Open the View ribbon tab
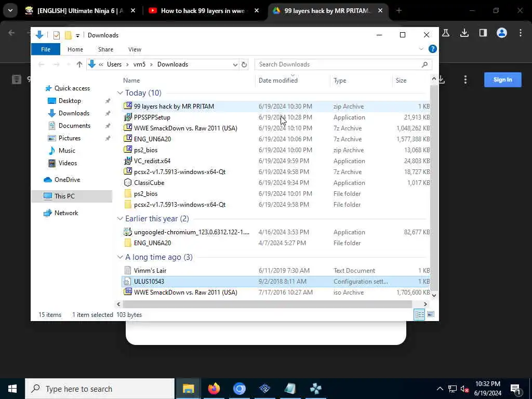The height and width of the screenshot is (399, 532). [135, 49]
